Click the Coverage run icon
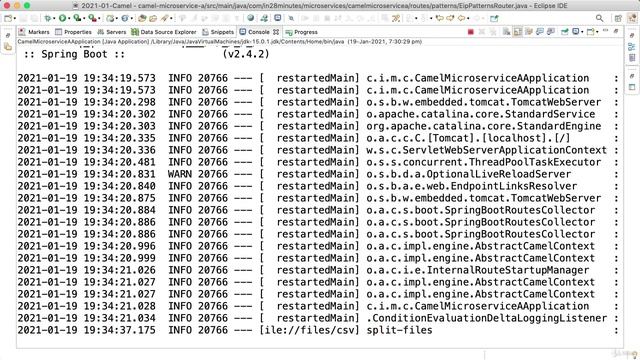 pyautogui.click(x=77, y=18)
